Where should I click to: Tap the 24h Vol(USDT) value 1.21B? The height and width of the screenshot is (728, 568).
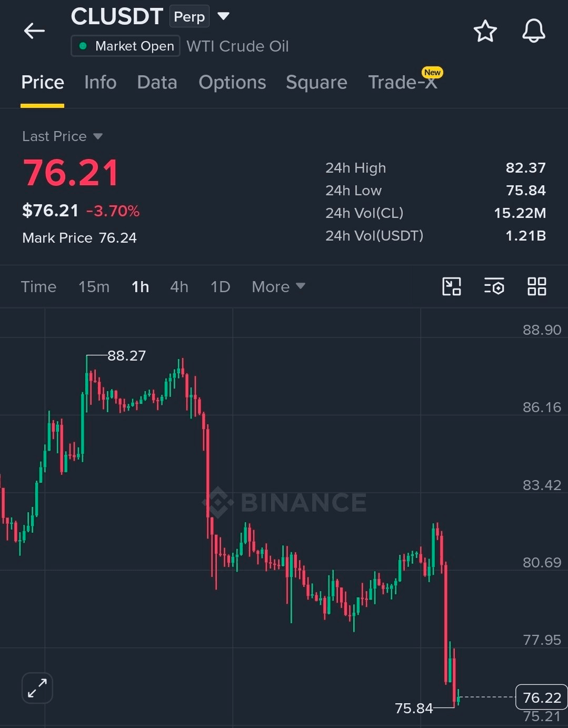pyautogui.click(x=525, y=236)
